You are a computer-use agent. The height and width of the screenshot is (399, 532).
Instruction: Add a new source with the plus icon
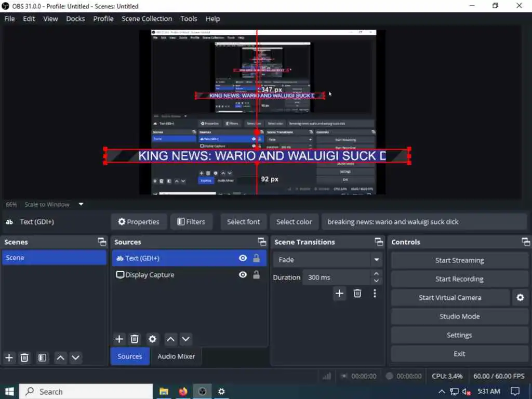tap(119, 339)
